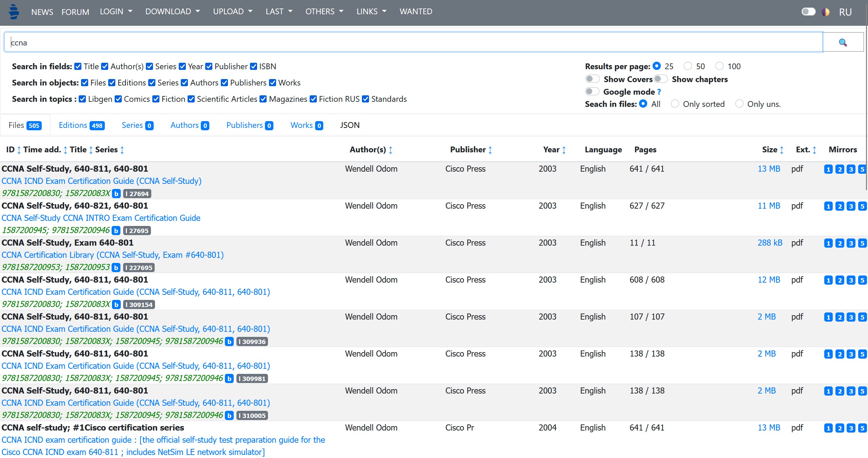Image resolution: width=868 pixels, height=458 pixels.
Task: Open the JSON tab
Action: click(349, 125)
